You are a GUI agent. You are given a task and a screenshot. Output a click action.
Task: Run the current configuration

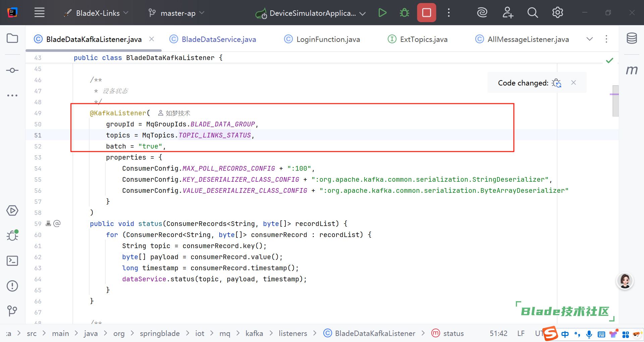[x=382, y=13]
